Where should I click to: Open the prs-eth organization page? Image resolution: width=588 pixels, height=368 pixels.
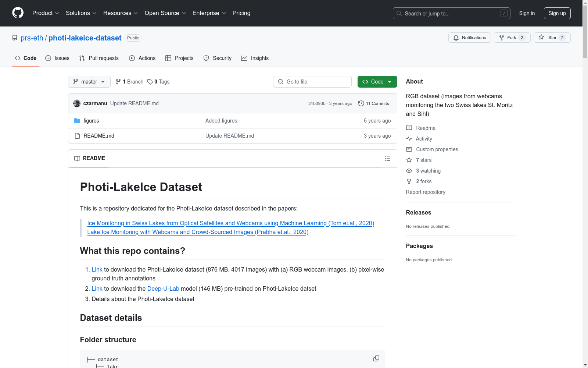pos(32,38)
